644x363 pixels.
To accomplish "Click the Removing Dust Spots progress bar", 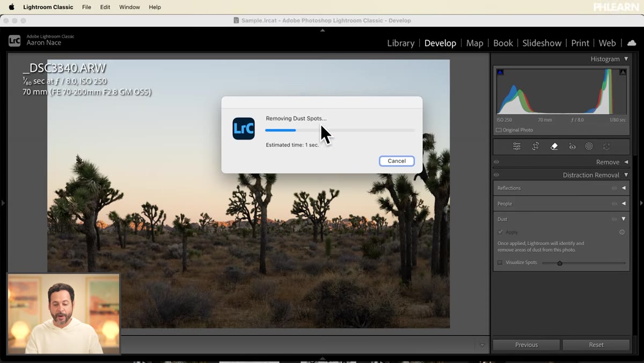I will (340, 130).
